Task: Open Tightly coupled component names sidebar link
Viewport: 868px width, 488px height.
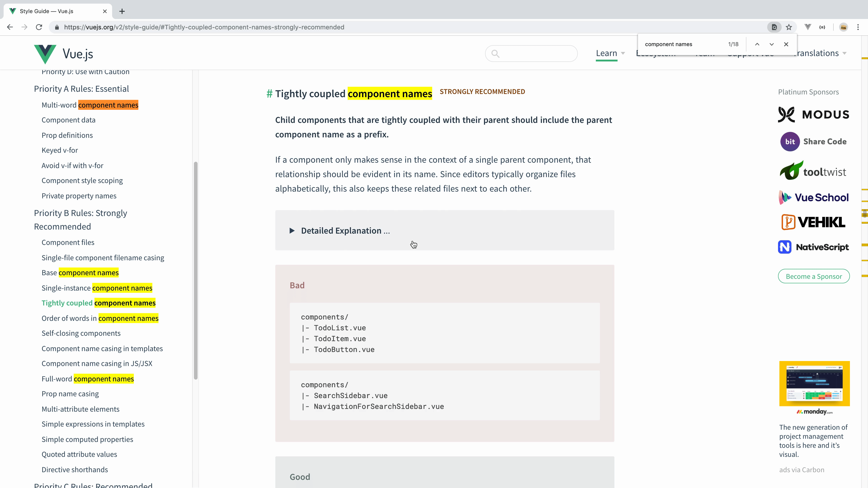Action: click(98, 303)
